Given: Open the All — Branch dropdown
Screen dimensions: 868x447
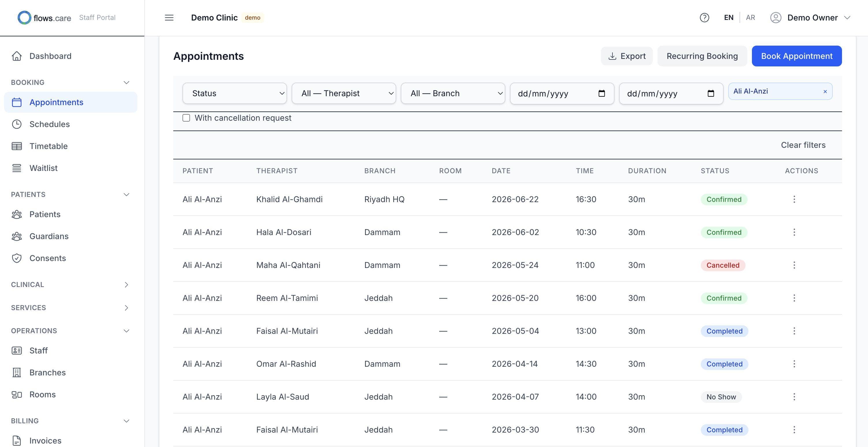Looking at the screenshot, I should [453, 93].
